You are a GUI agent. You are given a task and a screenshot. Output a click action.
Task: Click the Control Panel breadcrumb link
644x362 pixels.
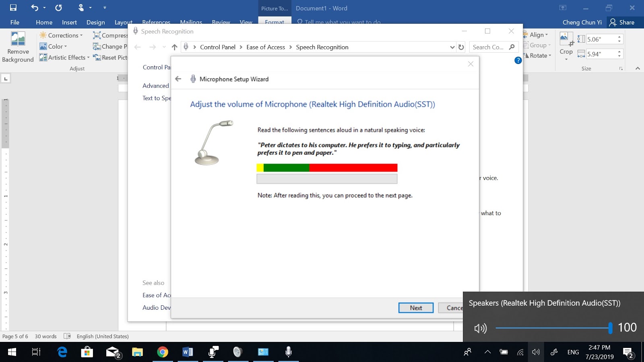tap(218, 47)
